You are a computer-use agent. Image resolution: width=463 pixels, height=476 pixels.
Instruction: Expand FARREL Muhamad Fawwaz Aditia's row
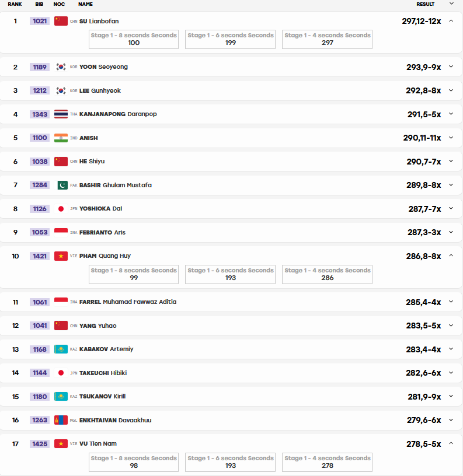[x=451, y=302]
